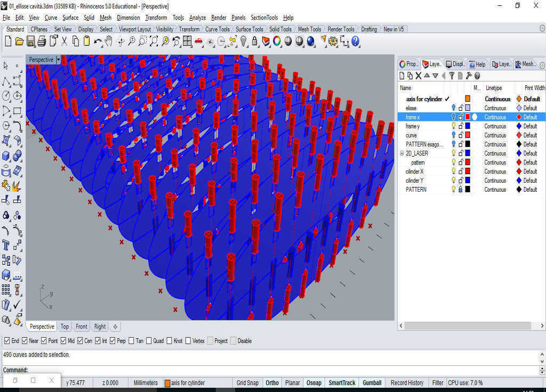Enable the Knot osnap checkbox

click(x=169, y=341)
